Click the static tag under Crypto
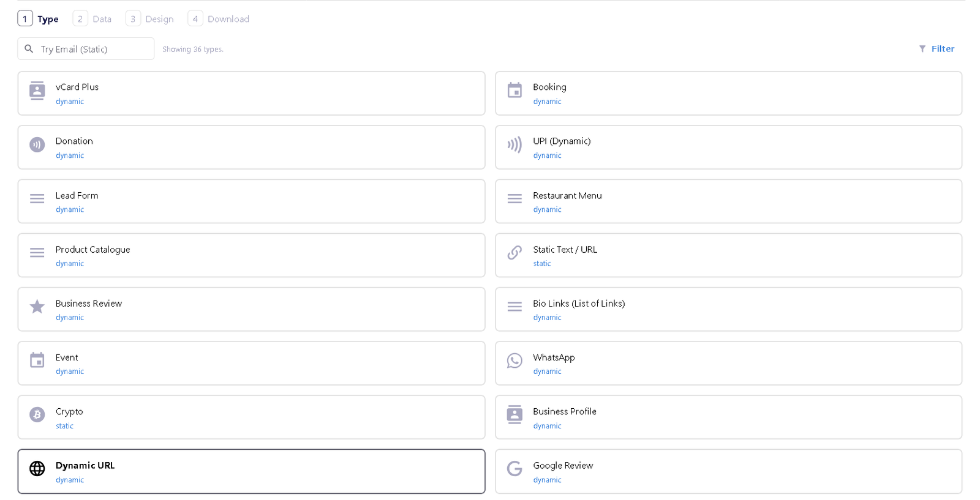This screenshot has height=500, width=980. (x=64, y=426)
